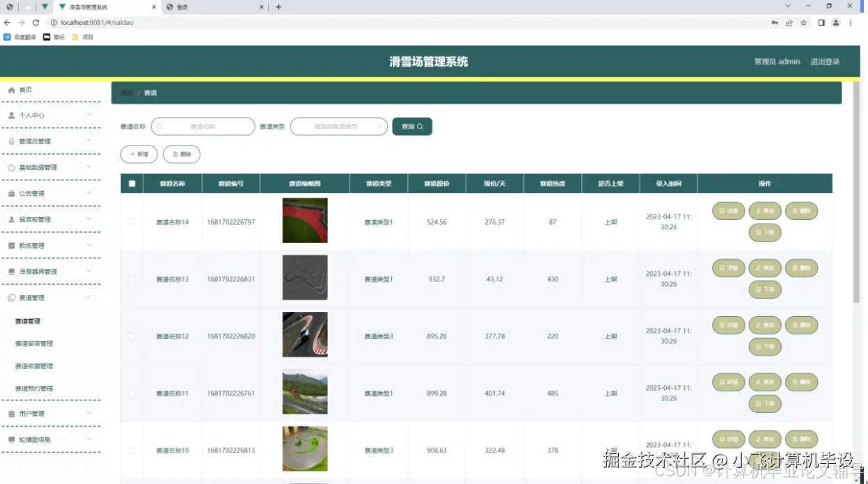Click the thumbnail image of 赛道名称11
868x484 pixels.
point(305,392)
